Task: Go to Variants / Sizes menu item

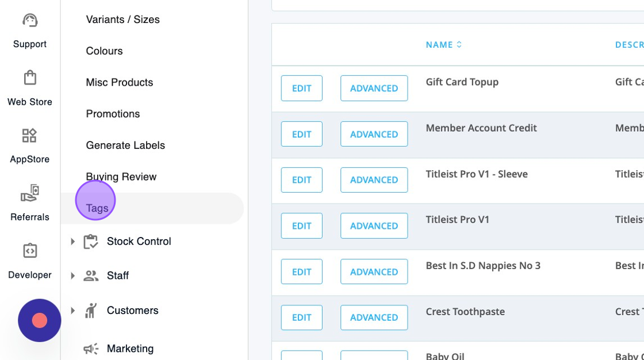Action: pos(122,20)
